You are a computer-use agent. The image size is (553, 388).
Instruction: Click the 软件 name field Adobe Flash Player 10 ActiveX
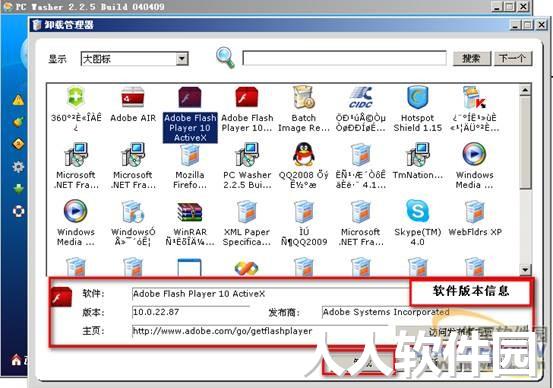tap(271, 294)
